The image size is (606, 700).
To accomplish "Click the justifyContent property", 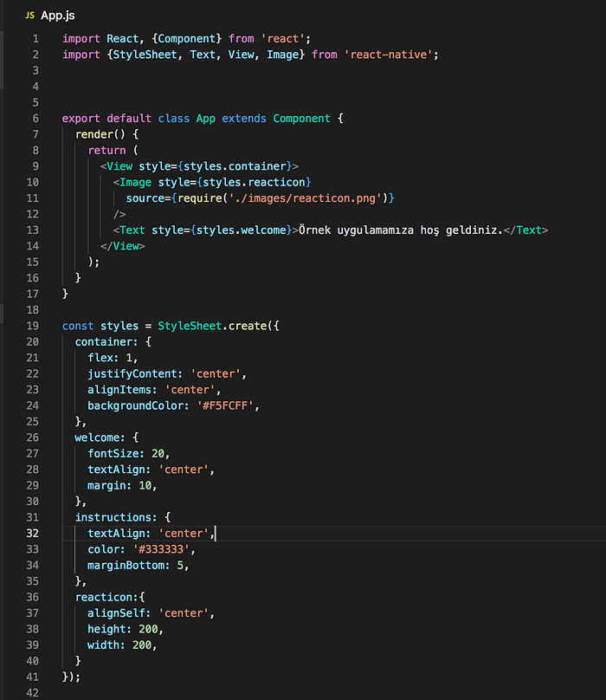I will pos(135,374).
